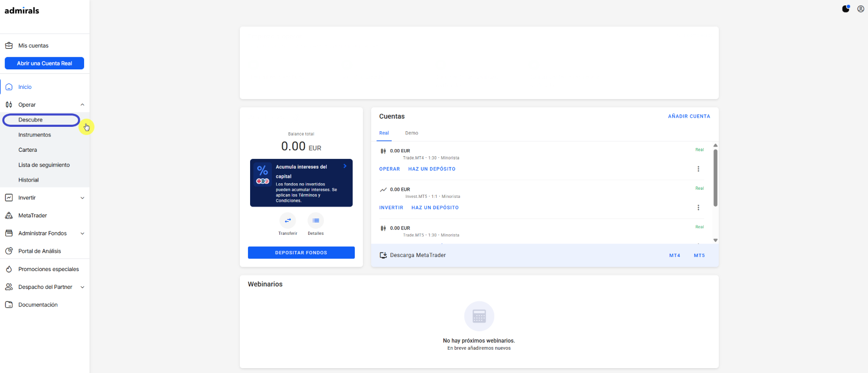The height and width of the screenshot is (373, 868).
Task: Toggle dark mode moon icon
Action: coord(846,9)
